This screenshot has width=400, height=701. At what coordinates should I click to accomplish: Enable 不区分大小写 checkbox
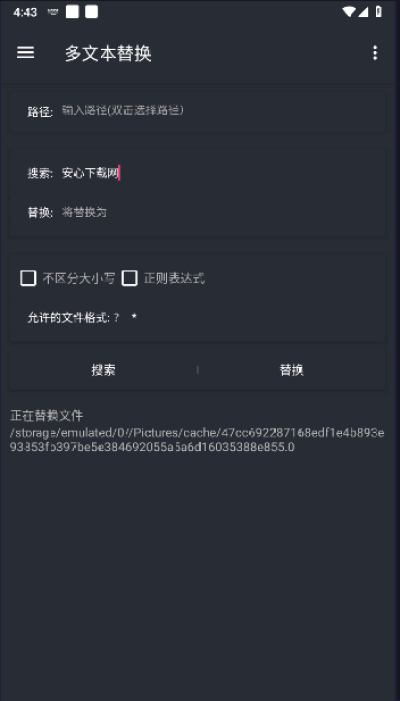[28, 278]
